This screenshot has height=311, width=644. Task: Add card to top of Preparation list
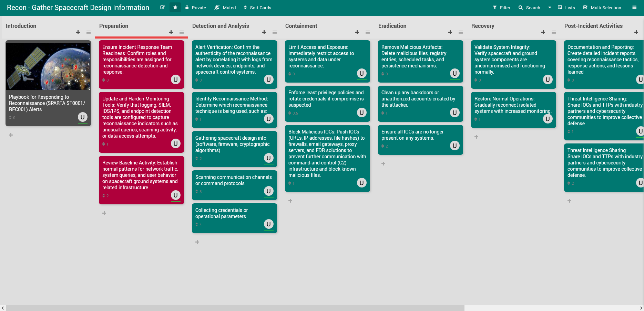(x=171, y=32)
